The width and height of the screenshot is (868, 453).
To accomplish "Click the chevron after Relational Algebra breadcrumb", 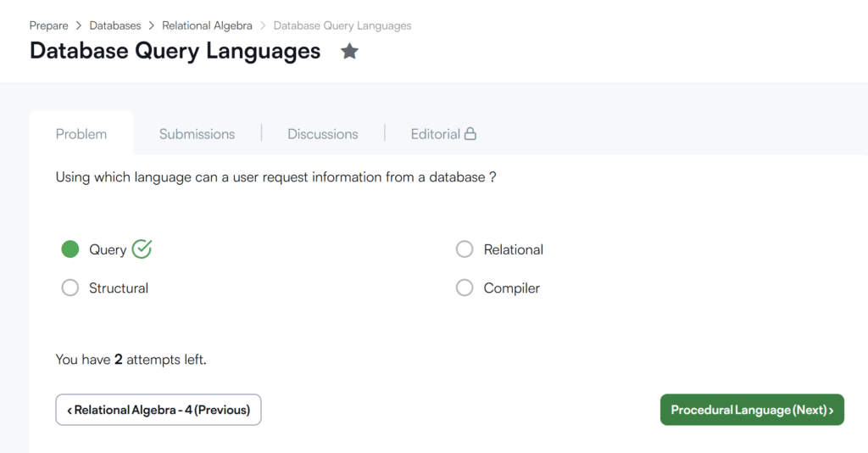I will coord(263,25).
